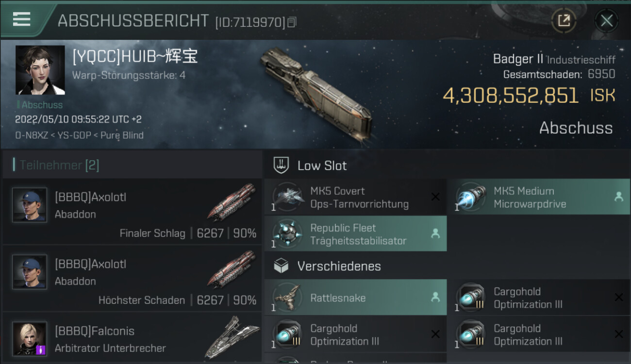
Task: Close the Abschussbericht window
Action: click(x=606, y=21)
